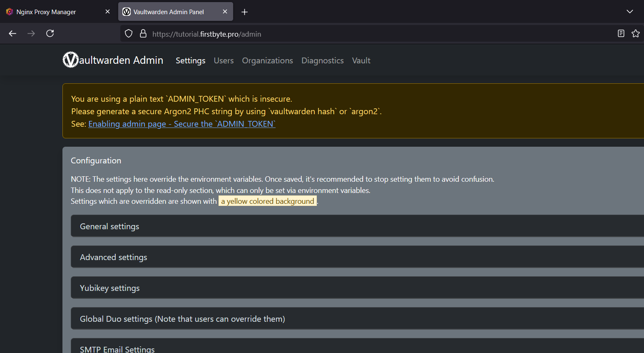
Task: Open reader view for this page
Action: 621,33
